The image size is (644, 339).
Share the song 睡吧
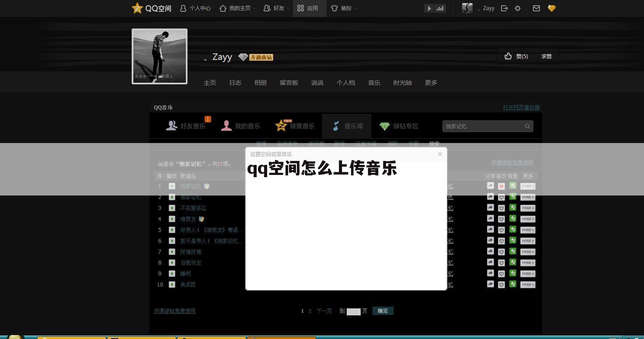[x=491, y=273]
